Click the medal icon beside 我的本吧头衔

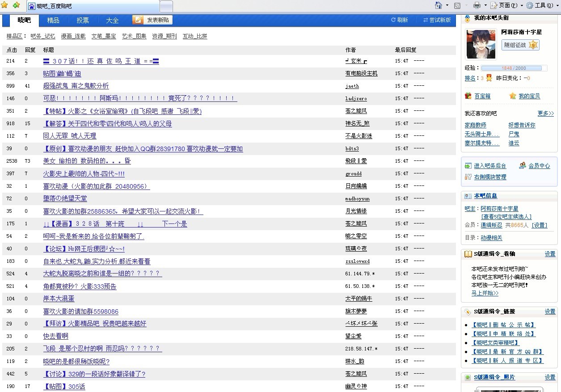[x=468, y=18]
